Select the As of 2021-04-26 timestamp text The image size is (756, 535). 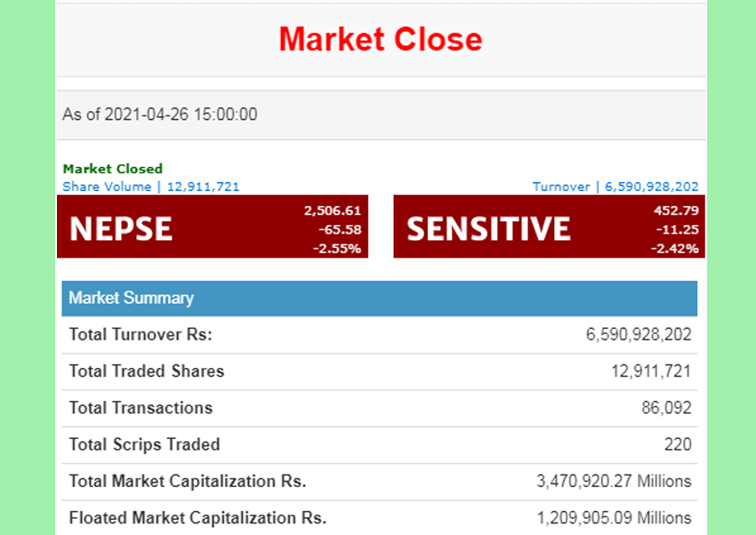point(160,115)
